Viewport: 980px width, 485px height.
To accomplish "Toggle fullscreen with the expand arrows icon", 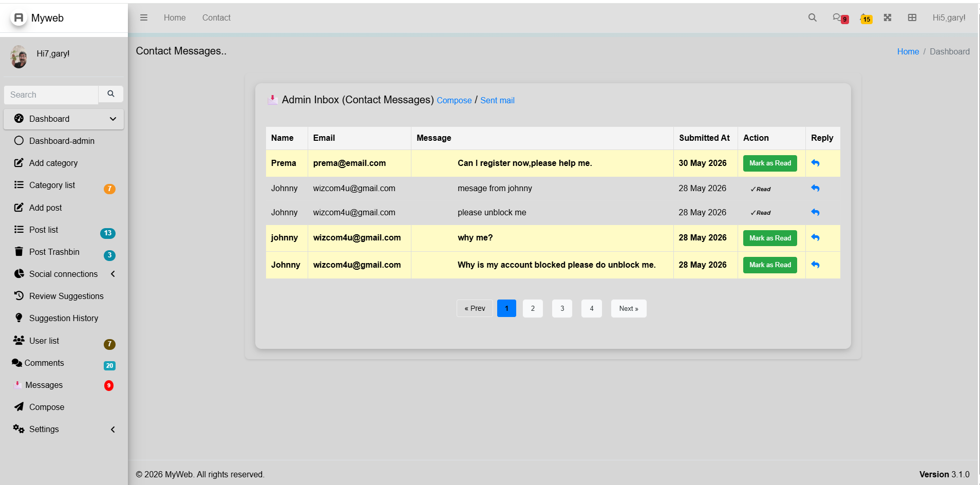I will [888, 17].
